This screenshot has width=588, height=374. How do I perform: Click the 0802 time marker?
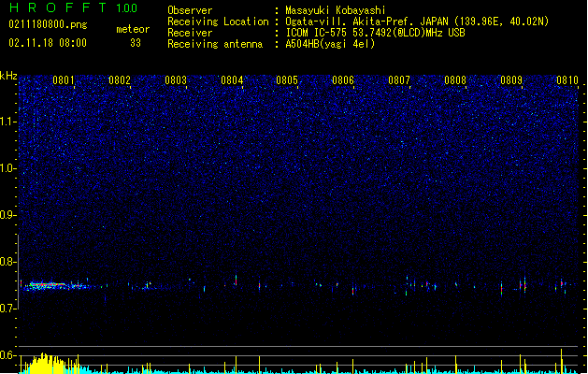pos(120,80)
